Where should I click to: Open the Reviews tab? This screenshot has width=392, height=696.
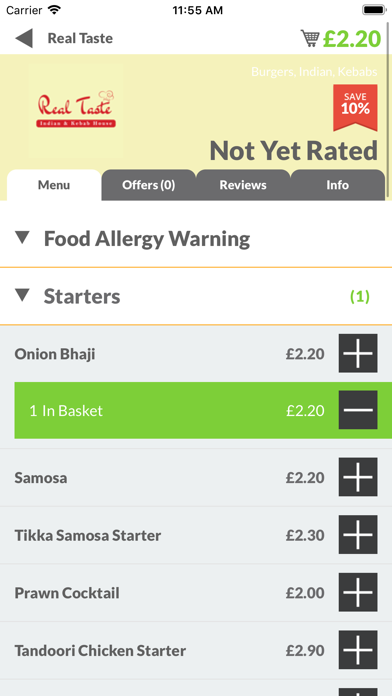coord(243,185)
